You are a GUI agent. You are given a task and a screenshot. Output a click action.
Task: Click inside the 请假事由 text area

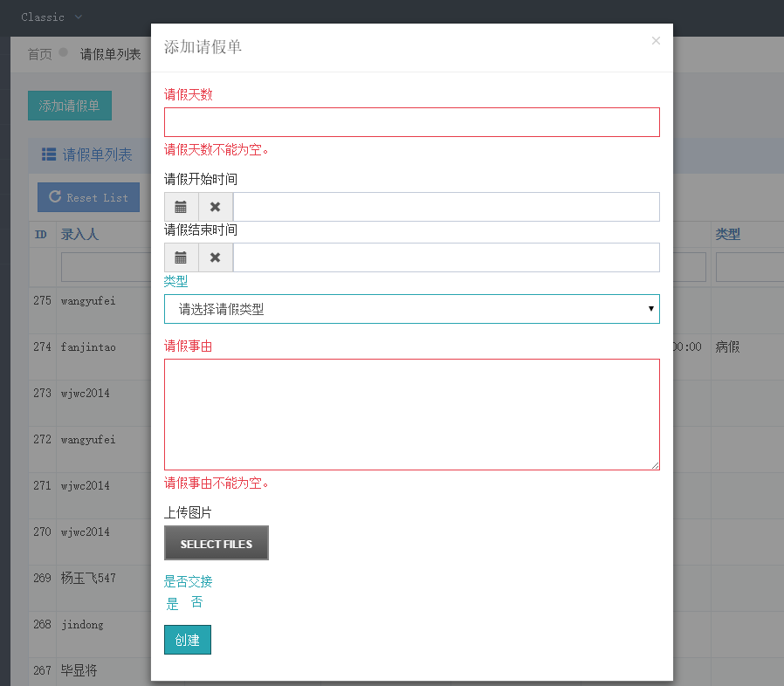[411, 414]
